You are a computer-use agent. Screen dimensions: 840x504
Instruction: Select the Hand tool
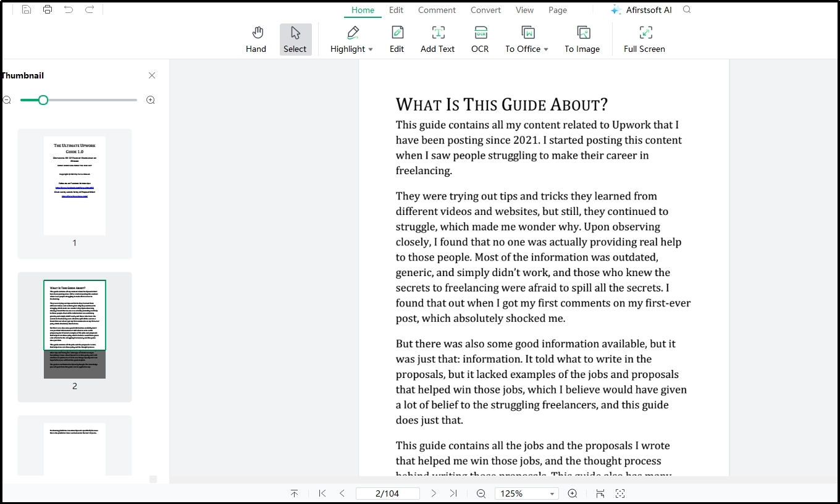coord(256,40)
